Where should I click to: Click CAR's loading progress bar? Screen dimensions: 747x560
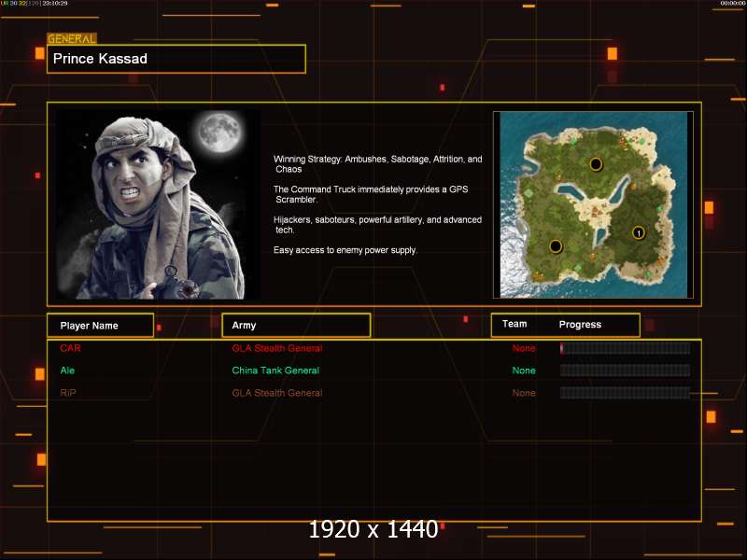click(625, 348)
